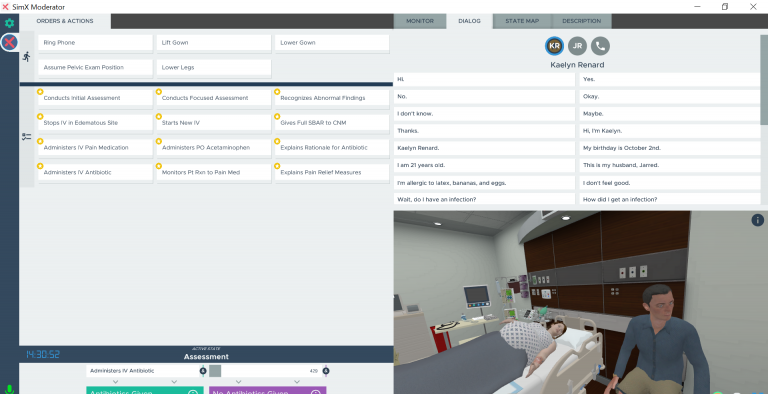Click the 420 timer progress bar
Viewport: 768px width, 394px height.
coord(265,371)
